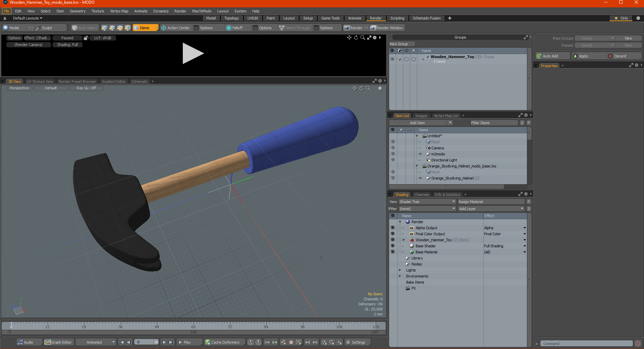644x349 pixels.
Task: Toggle visibility of Alpha Output layer
Action: (x=393, y=228)
